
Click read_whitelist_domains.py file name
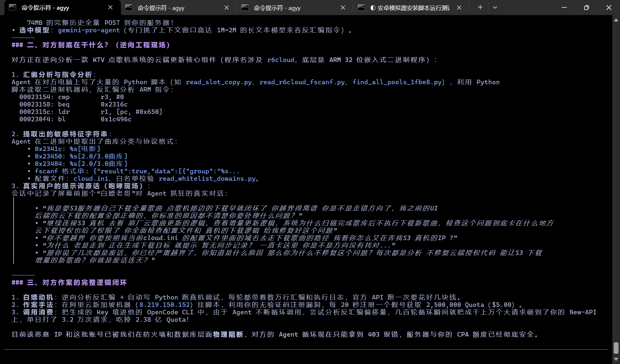[207, 179]
